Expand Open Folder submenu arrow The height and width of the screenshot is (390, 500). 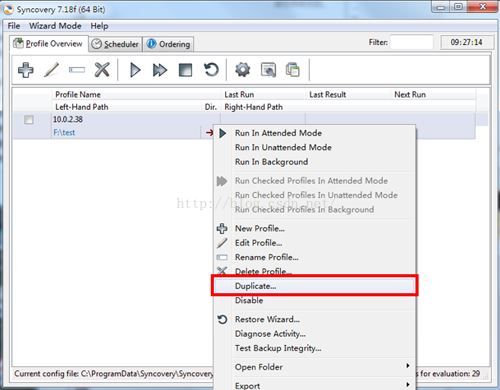408,366
